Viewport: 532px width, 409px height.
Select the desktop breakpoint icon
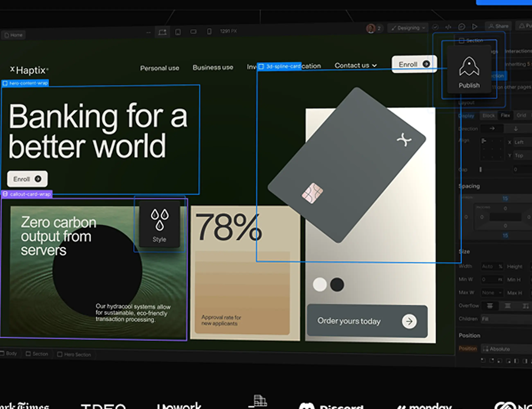pos(162,32)
